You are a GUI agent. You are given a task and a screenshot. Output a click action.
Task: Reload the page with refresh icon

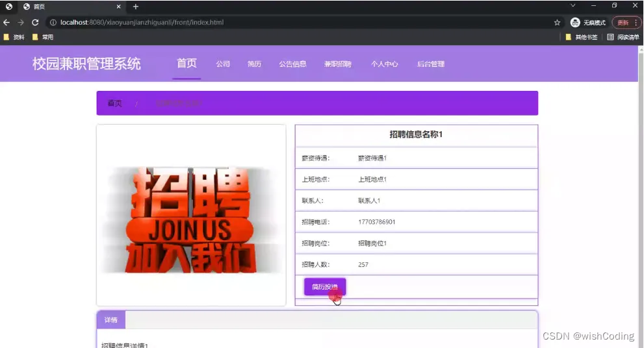[x=35, y=23]
